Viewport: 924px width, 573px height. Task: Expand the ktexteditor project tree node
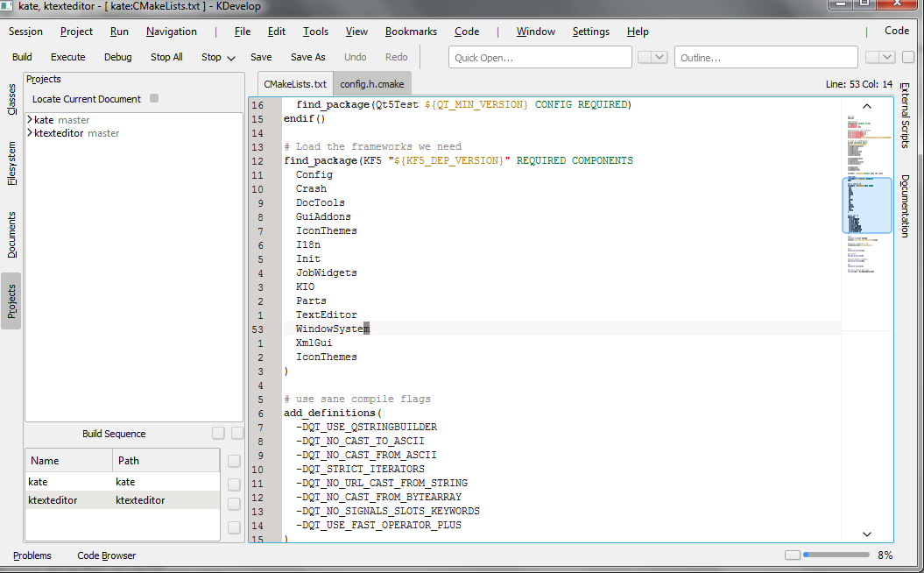coord(30,133)
